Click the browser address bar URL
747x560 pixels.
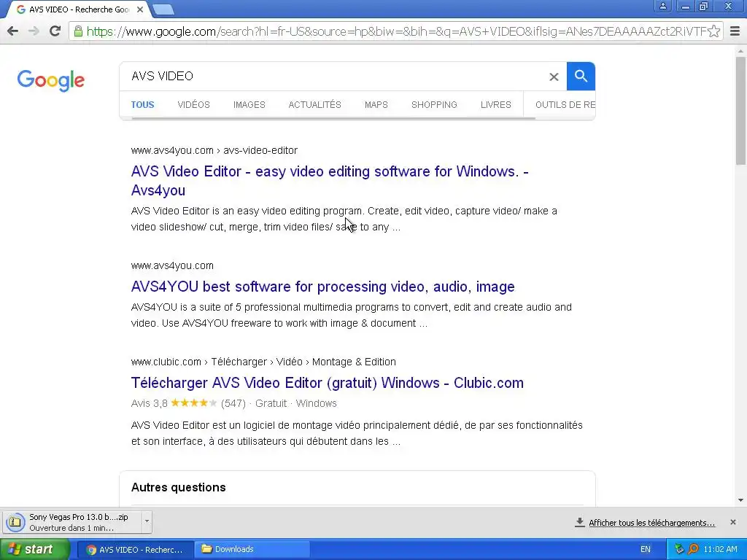click(395, 31)
